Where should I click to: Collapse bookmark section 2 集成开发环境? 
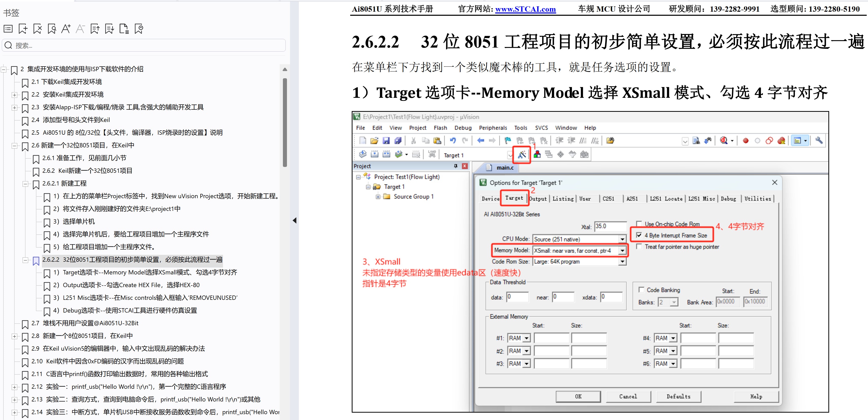pos(3,69)
